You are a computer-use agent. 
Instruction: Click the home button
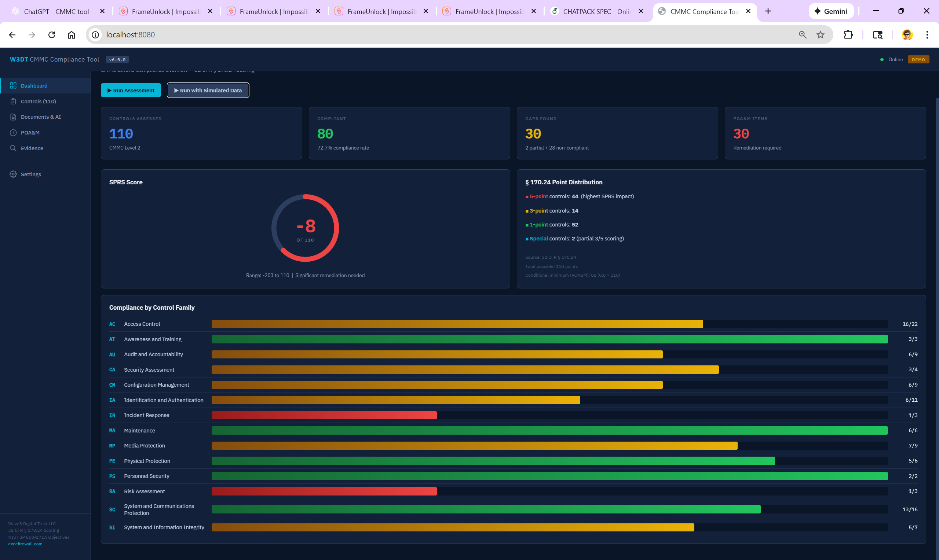(71, 34)
